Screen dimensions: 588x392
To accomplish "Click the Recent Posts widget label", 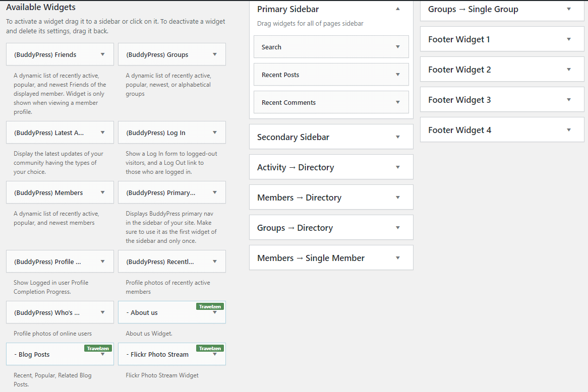I will tap(280, 75).
